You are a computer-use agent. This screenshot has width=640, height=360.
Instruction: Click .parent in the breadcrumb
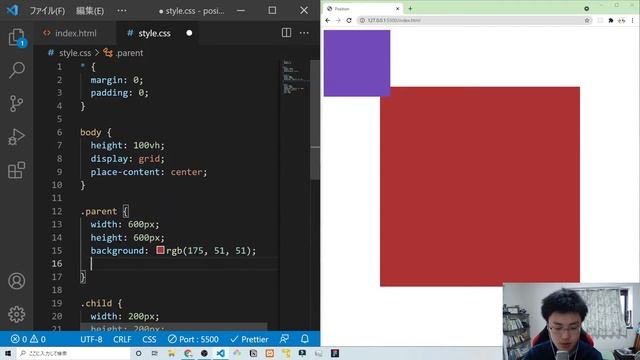click(x=129, y=53)
